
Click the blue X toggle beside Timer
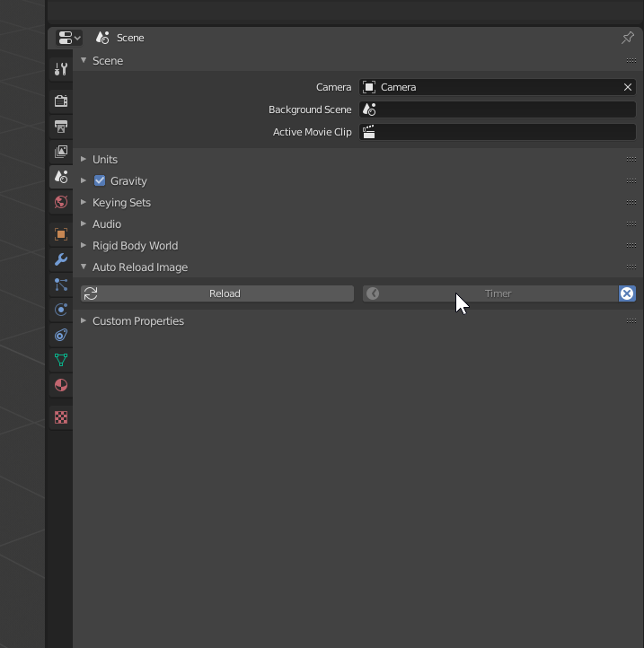pos(627,293)
